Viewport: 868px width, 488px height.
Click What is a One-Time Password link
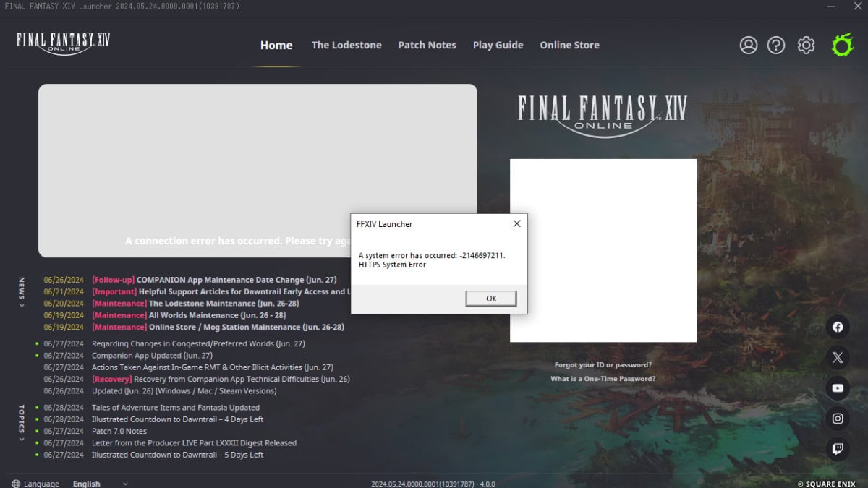point(603,379)
